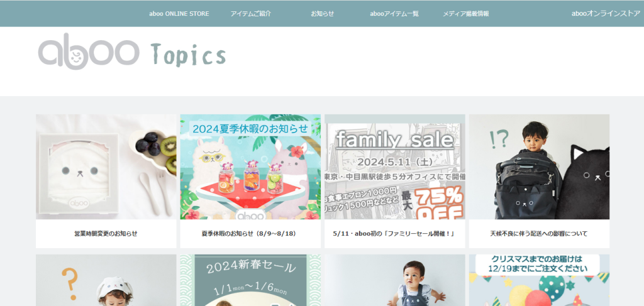Open the 2024夏季休暇のお知らせ alpaca banner
644x306 pixels.
(x=250, y=167)
